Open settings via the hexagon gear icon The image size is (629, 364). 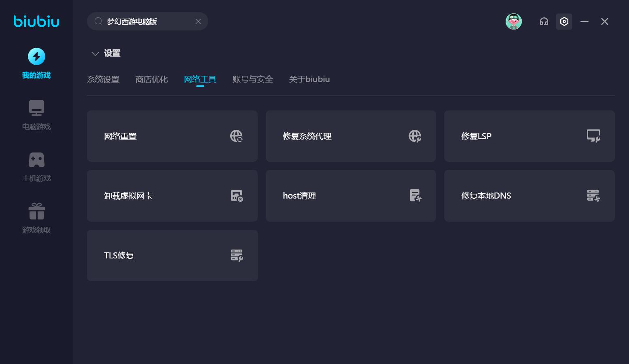[x=564, y=21]
